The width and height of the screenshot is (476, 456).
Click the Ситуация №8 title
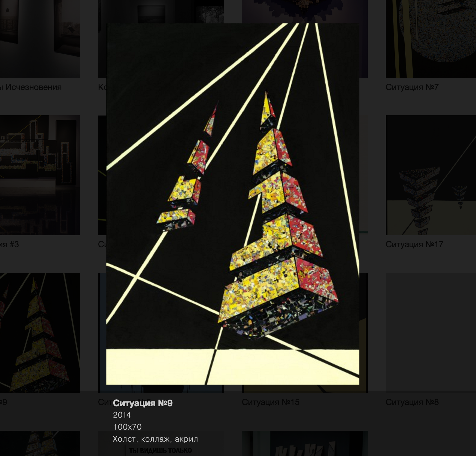(412, 402)
